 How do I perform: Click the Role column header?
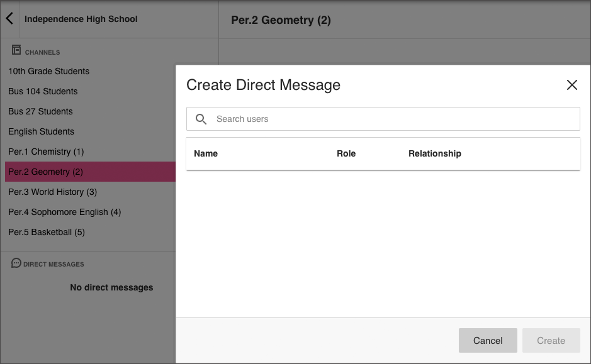[346, 153]
